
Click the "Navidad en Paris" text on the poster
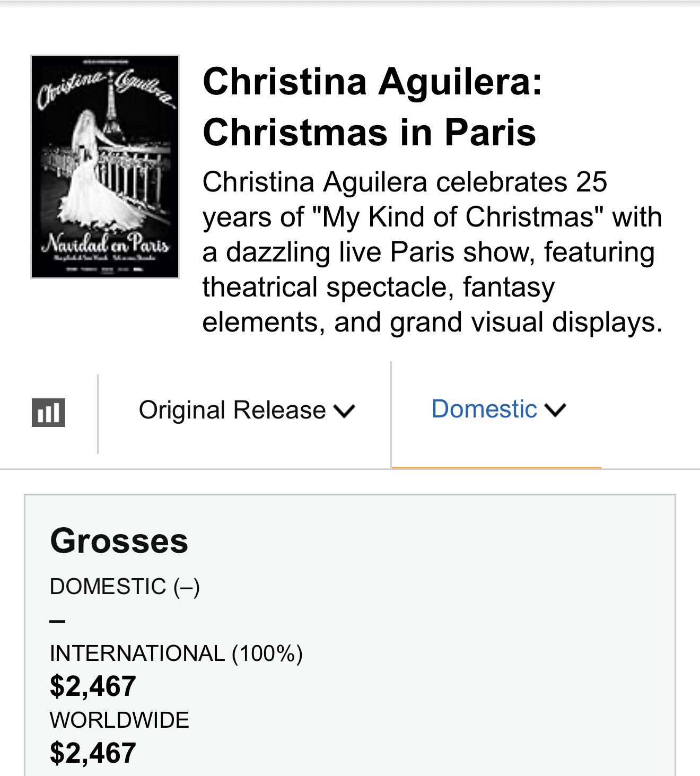[105, 244]
